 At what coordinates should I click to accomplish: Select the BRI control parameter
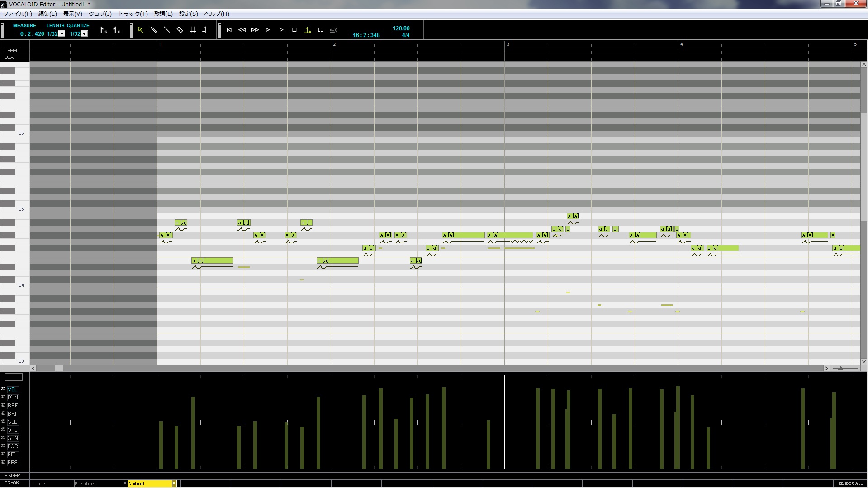click(12, 414)
